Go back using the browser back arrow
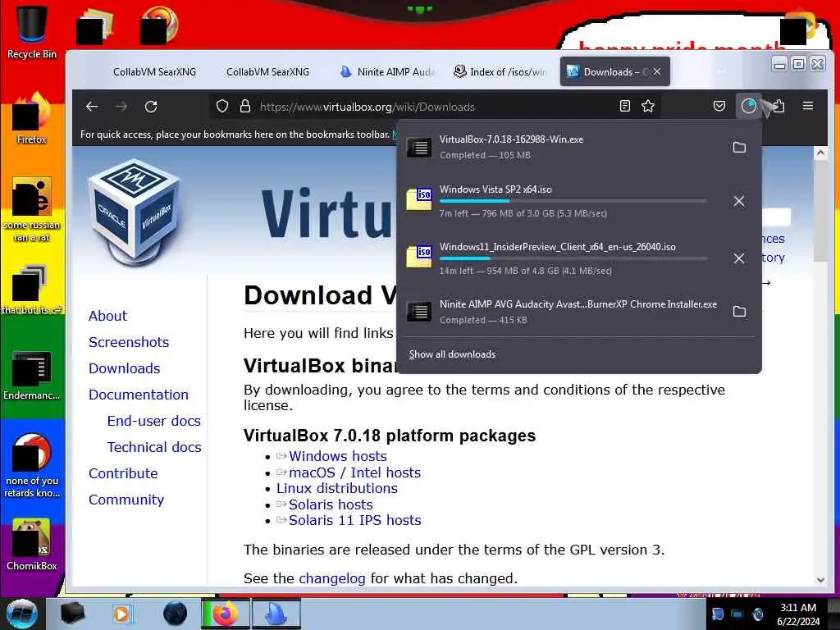 pyautogui.click(x=92, y=107)
